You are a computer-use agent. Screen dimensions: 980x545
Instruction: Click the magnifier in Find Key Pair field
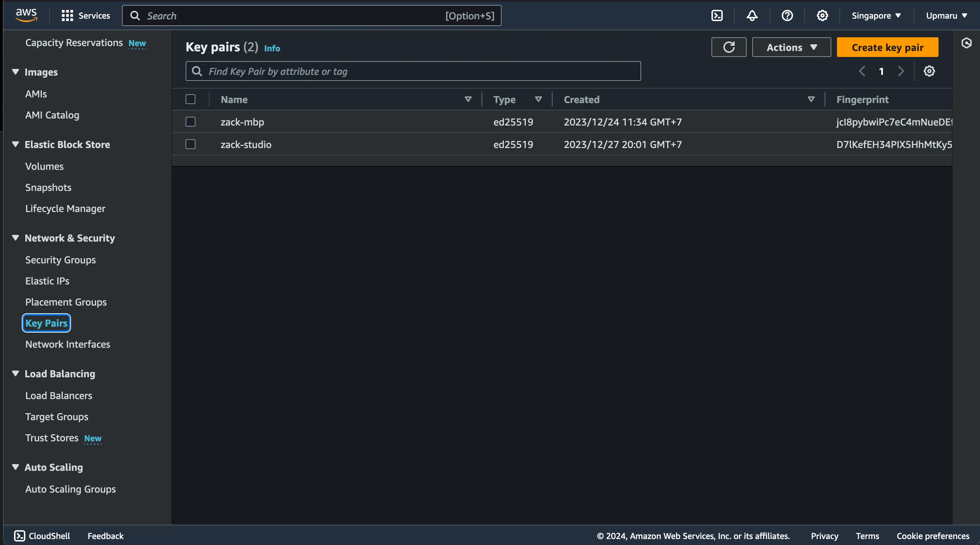tap(197, 71)
